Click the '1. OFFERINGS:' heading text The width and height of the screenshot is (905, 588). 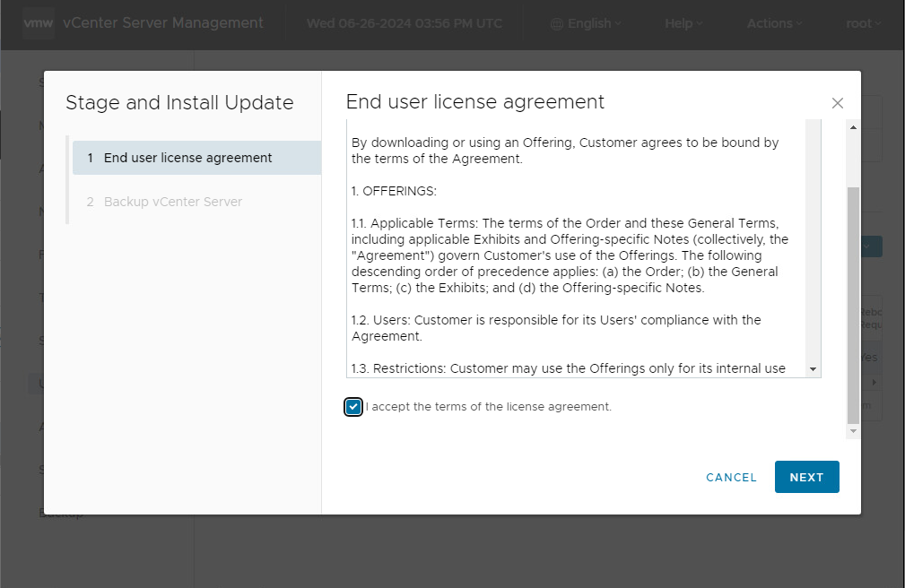[x=394, y=191]
